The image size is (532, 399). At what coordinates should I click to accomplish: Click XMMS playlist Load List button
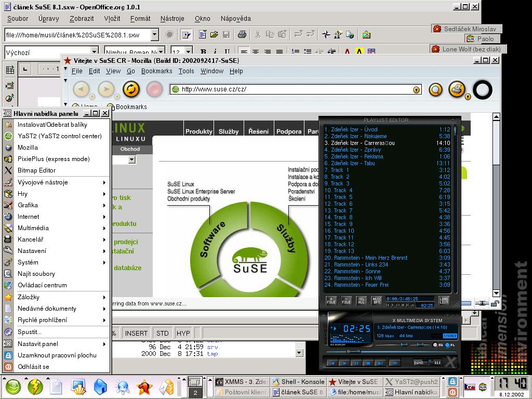coord(444,301)
